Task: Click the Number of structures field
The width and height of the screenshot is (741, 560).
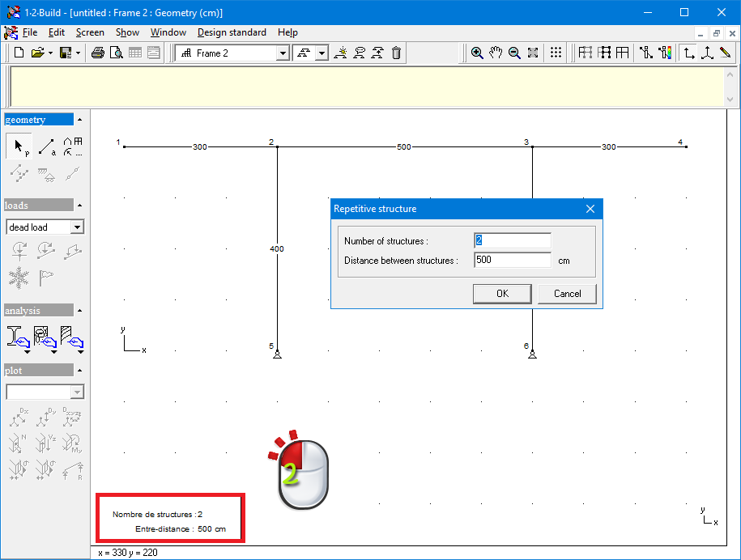Action: coord(512,240)
